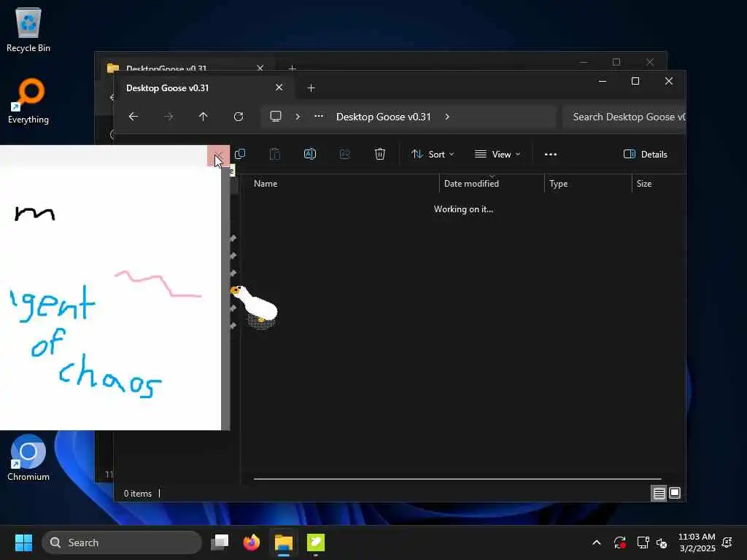The height and width of the screenshot is (560, 747).
Task: Switch to large thumbnails view icon
Action: (x=675, y=494)
